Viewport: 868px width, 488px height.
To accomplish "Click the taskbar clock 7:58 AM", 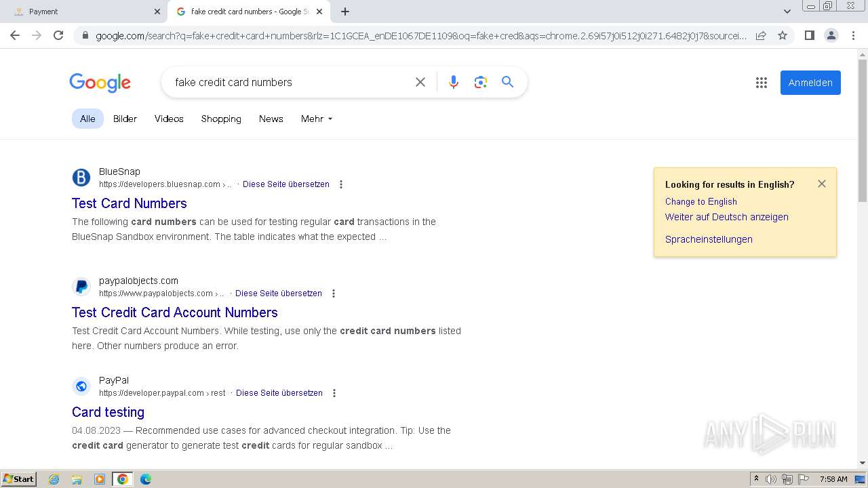I will (x=833, y=479).
